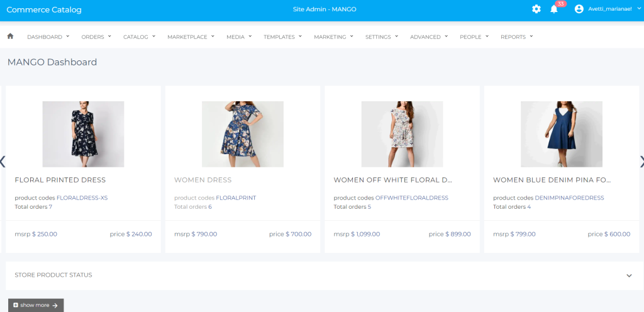This screenshot has width=644, height=312.
Task: Click the show more button
Action: tap(36, 305)
